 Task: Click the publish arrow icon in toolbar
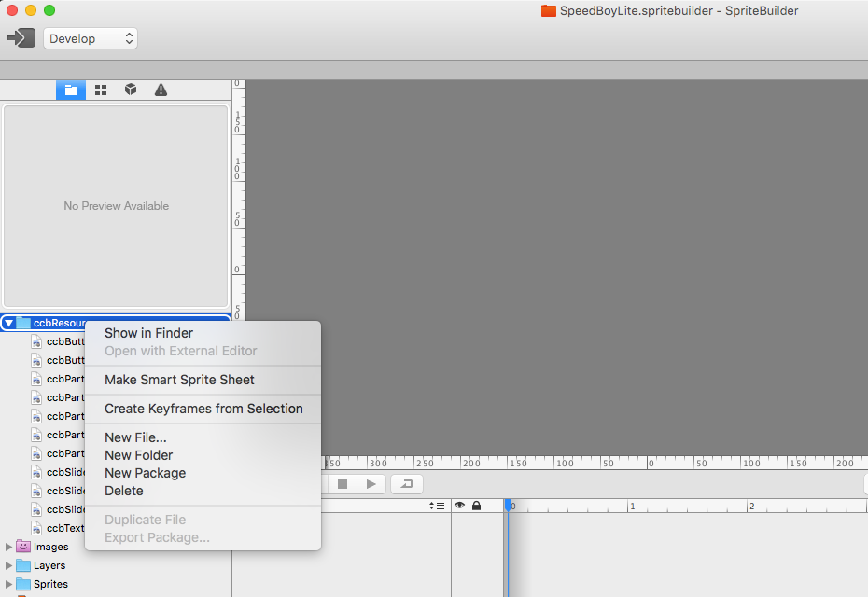tap(21, 38)
